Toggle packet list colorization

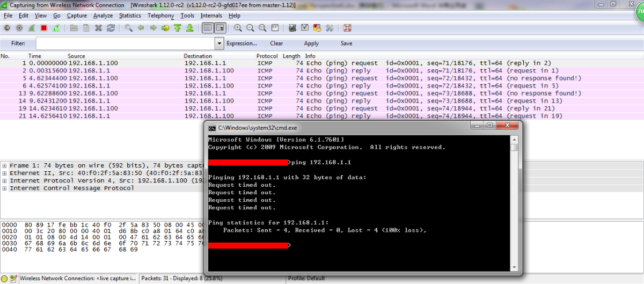[208, 27]
